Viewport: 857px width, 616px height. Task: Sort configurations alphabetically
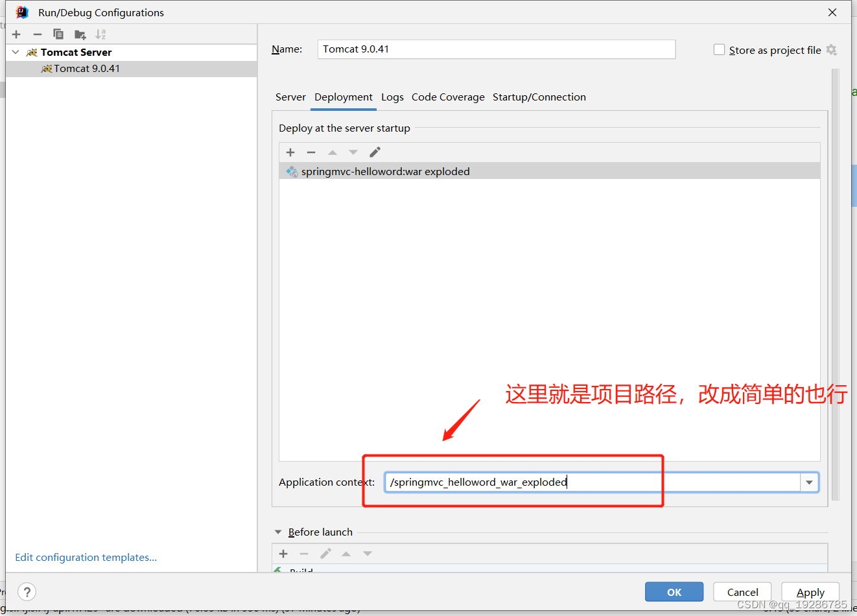tap(100, 34)
